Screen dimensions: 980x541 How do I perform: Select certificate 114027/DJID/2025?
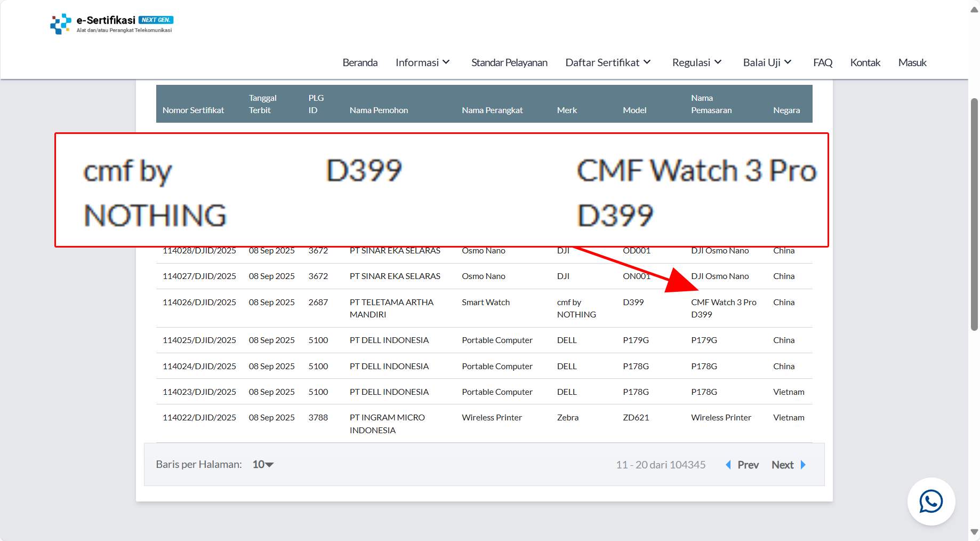tap(199, 276)
